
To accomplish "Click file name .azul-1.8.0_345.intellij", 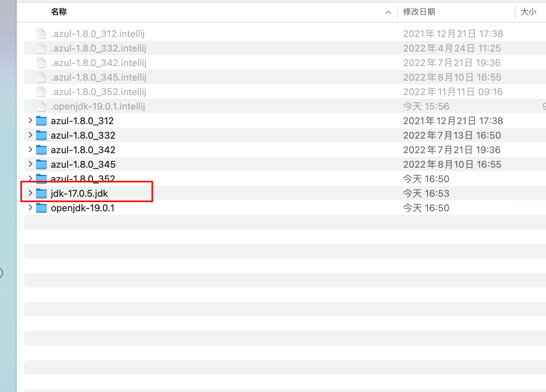I will point(98,77).
